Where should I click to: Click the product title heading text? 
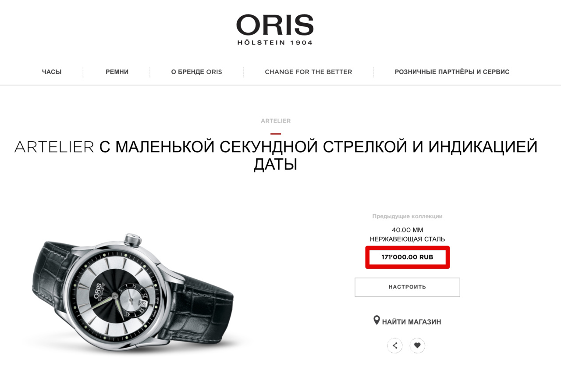(276, 155)
